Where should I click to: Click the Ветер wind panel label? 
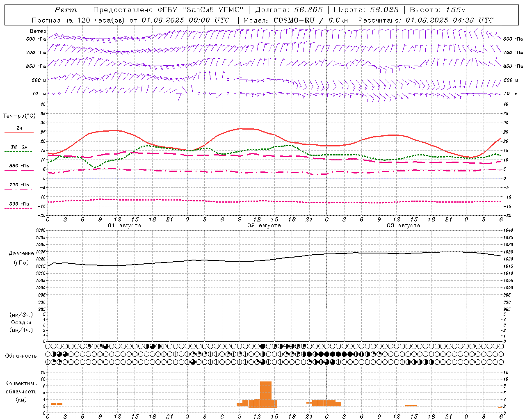click(x=38, y=31)
